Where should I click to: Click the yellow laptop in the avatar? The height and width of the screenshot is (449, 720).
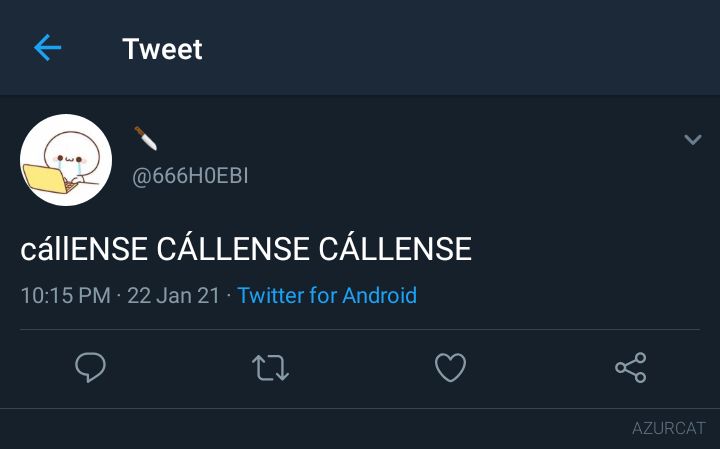point(46,179)
